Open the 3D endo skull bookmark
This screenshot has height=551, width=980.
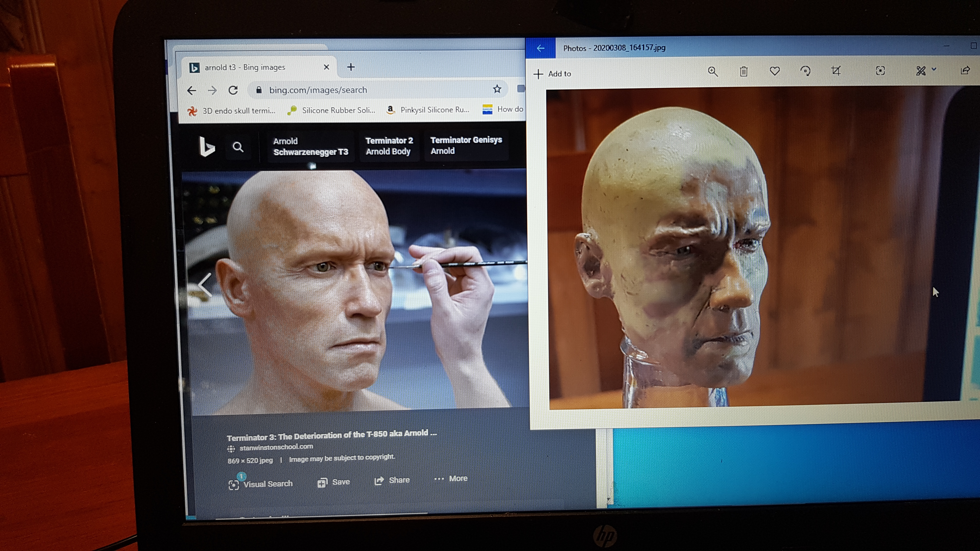(x=231, y=111)
